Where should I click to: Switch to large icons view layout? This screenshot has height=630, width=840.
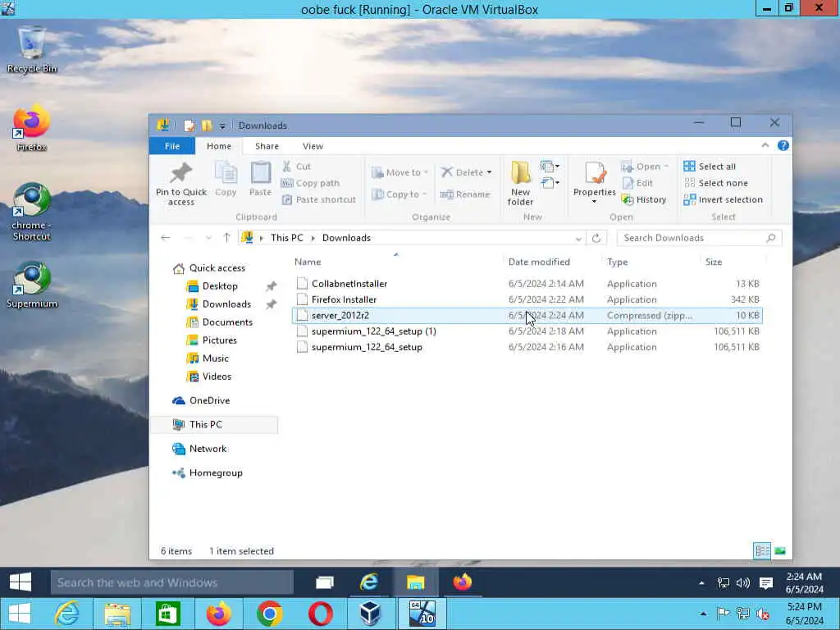point(780,550)
